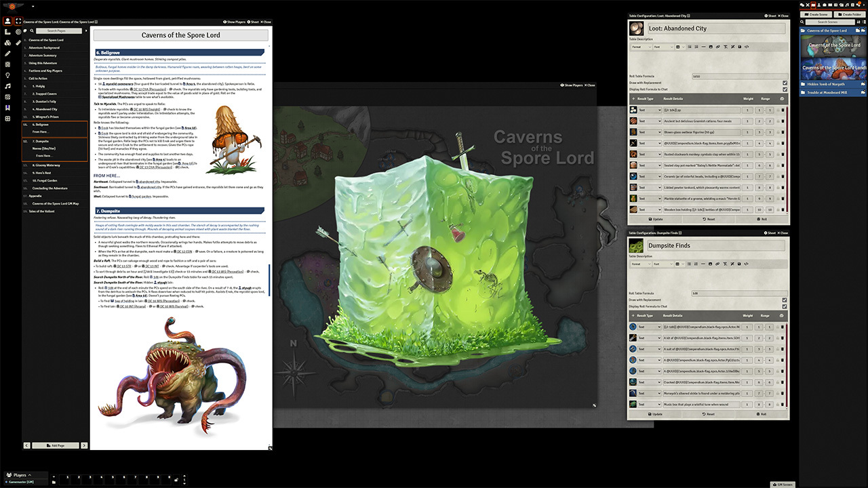The image size is (868, 488).
Task: Click Loot: Abandoned City table image icon
Action: [x=636, y=28]
